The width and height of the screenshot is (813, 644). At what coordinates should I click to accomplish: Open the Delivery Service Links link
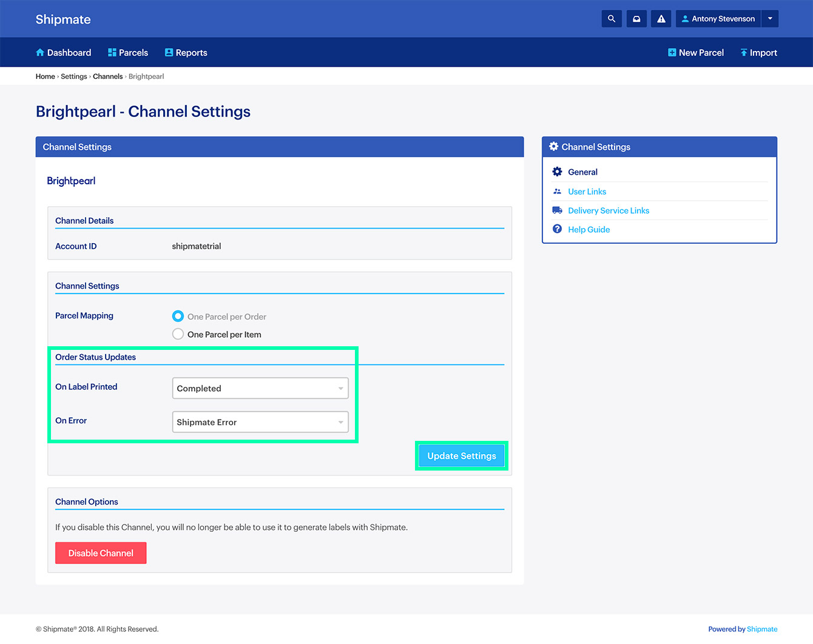[609, 210]
